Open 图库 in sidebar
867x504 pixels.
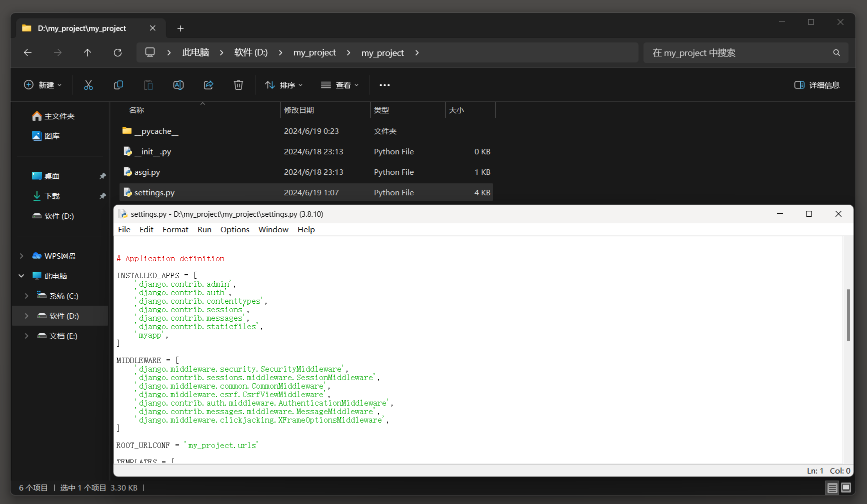click(x=46, y=136)
